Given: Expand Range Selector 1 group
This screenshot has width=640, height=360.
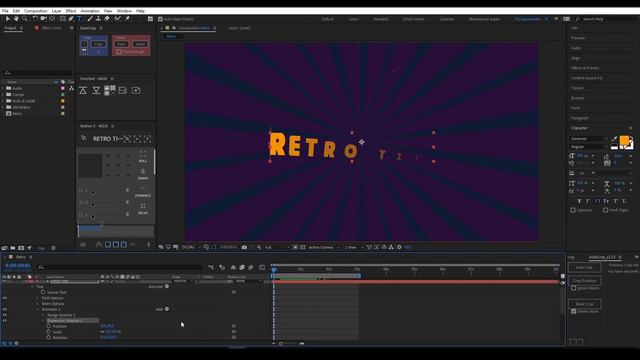Looking at the screenshot, I should [x=44, y=315].
